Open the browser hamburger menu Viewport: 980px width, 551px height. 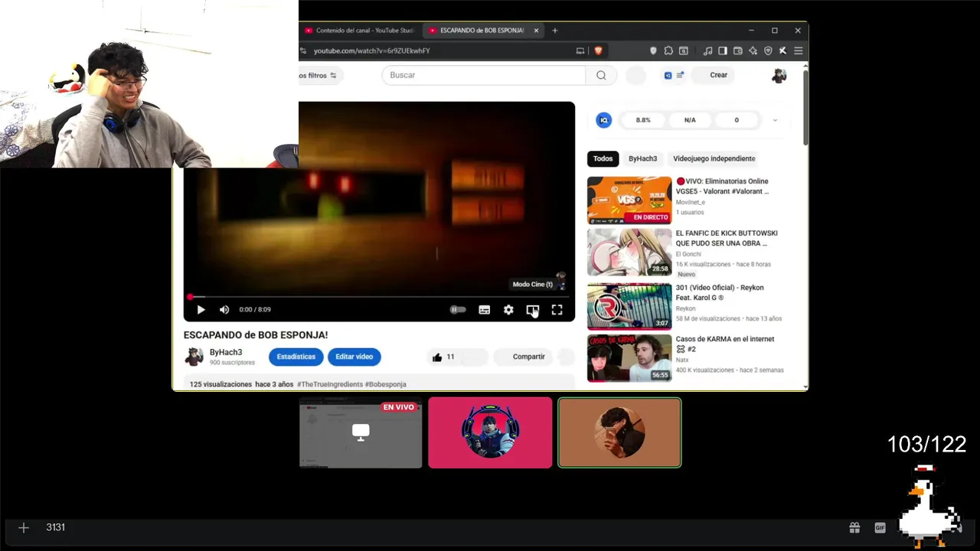[798, 51]
